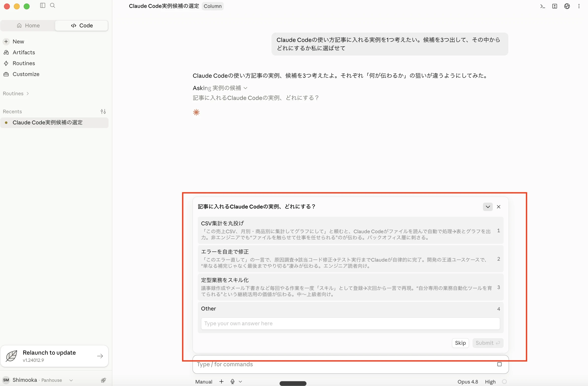Click the globe icon in top bar
Image resolution: width=588 pixels, height=386 pixels.
pyautogui.click(x=567, y=6)
